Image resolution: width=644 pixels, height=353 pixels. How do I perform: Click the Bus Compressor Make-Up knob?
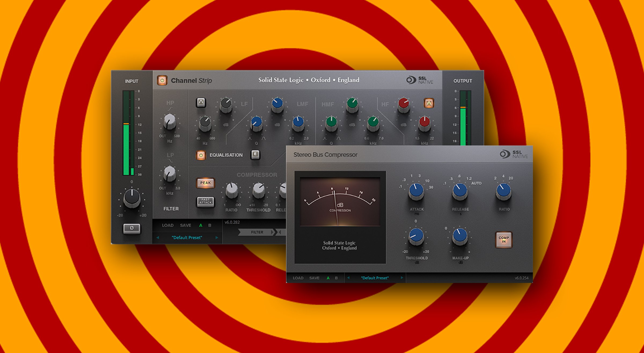[x=460, y=237]
